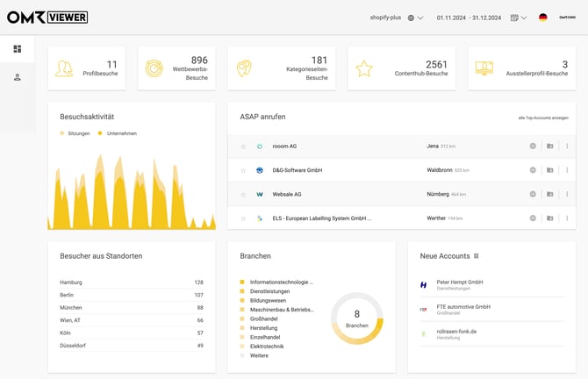Star rooom AG as favorite
The width and height of the screenshot is (588, 379).
pyautogui.click(x=243, y=147)
